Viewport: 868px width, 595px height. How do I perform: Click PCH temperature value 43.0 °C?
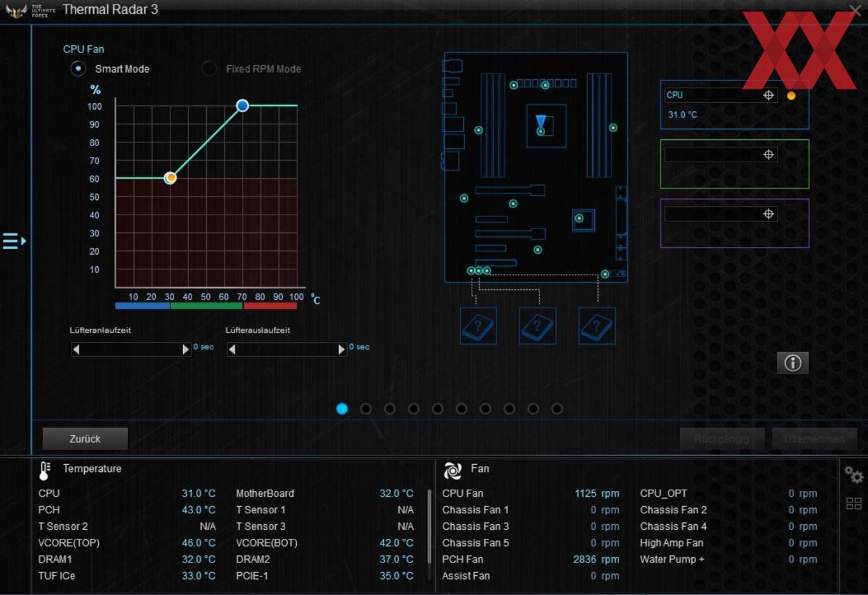tap(198, 510)
